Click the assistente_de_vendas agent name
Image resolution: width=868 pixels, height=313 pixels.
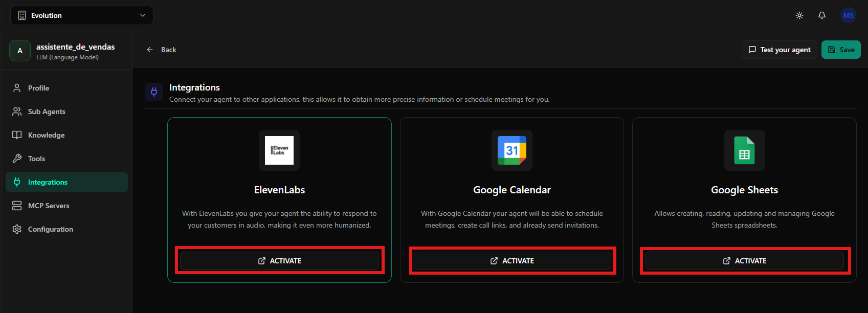click(76, 47)
